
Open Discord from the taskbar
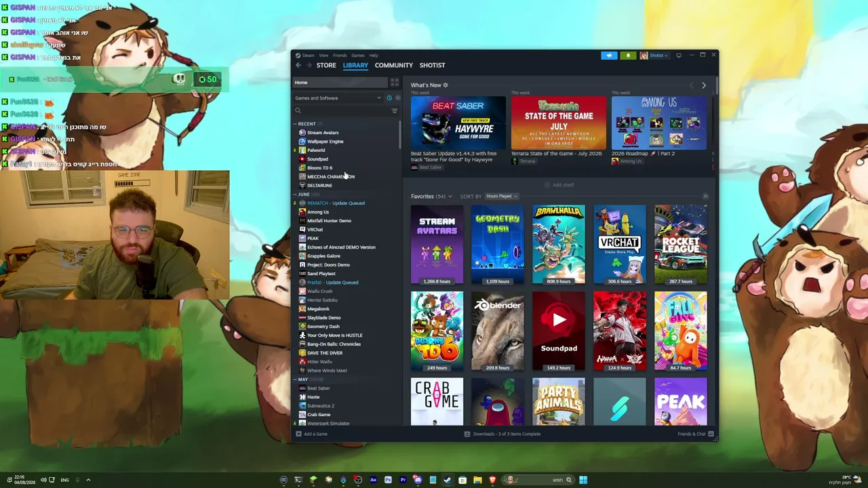[x=418, y=480]
